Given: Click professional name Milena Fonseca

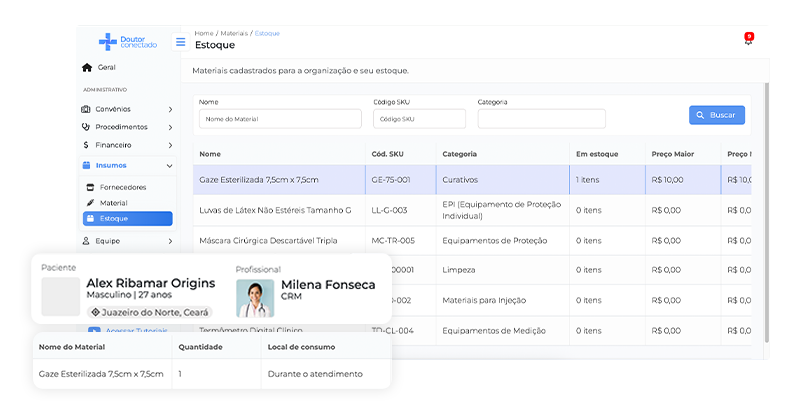Looking at the screenshot, I should (x=328, y=285).
